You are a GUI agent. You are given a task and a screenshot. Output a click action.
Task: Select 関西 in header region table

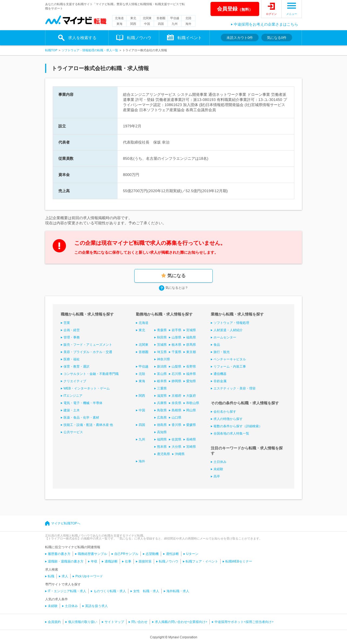133,24
